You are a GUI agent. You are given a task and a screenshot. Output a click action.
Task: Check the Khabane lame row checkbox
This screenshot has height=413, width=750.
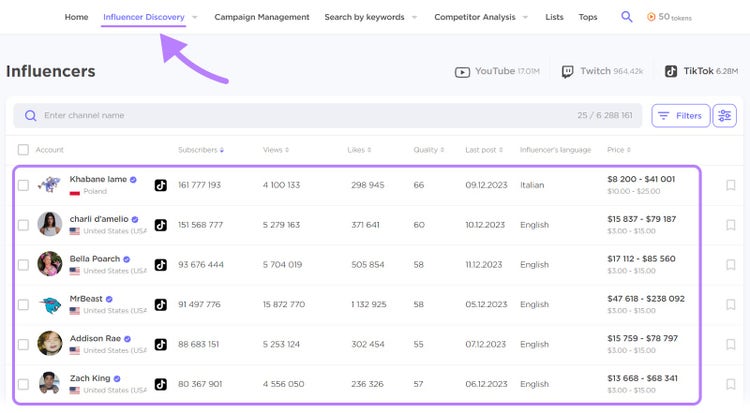point(23,185)
